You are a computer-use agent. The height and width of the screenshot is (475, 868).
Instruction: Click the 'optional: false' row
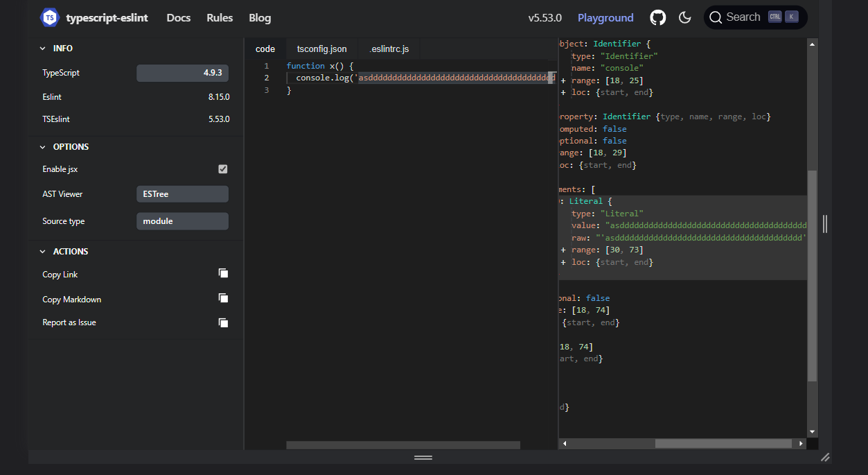[593, 141]
